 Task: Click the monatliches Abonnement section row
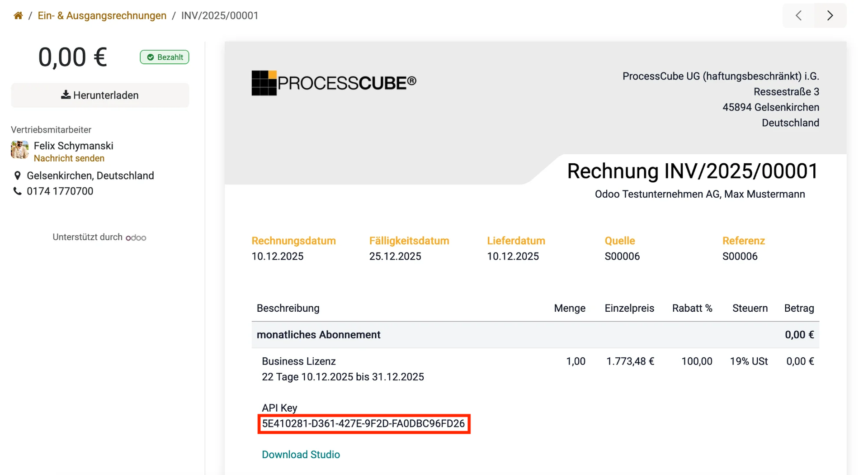tap(319, 335)
